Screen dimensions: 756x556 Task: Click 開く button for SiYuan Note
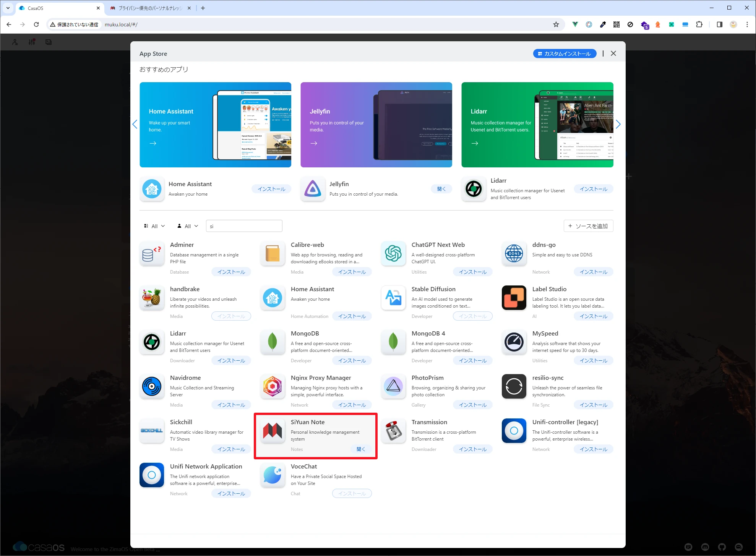tap(361, 449)
